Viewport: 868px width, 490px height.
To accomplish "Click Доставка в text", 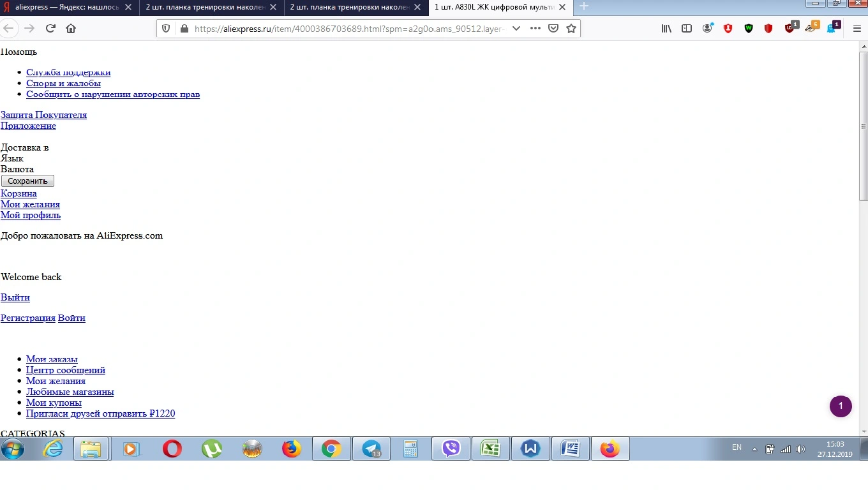I will tap(25, 147).
